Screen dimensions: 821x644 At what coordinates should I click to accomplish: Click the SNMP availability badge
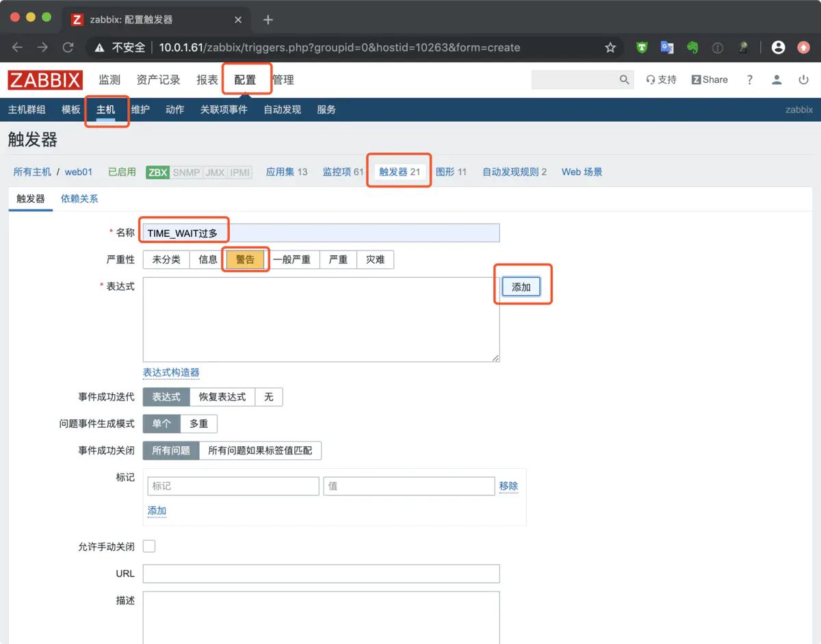point(186,172)
